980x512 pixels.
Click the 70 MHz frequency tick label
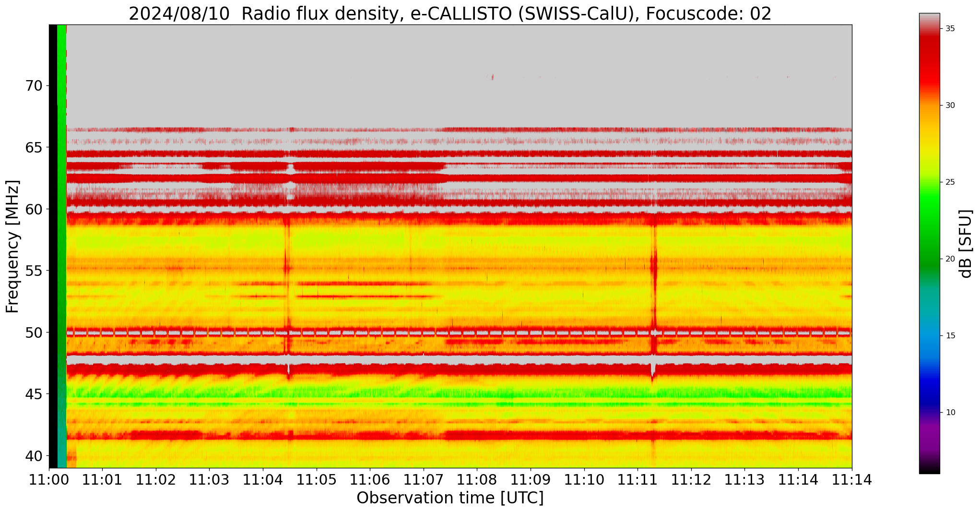point(34,85)
